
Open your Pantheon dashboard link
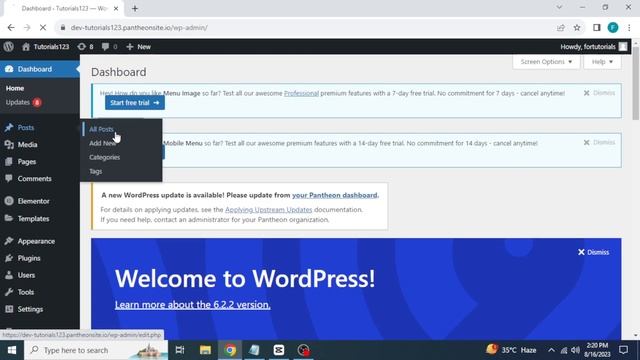(x=335, y=195)
